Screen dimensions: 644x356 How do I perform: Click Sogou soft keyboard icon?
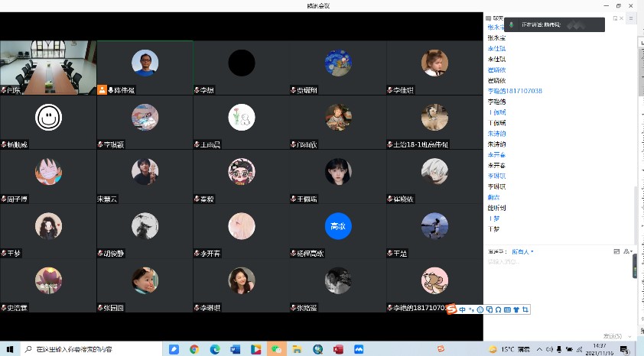507,309
